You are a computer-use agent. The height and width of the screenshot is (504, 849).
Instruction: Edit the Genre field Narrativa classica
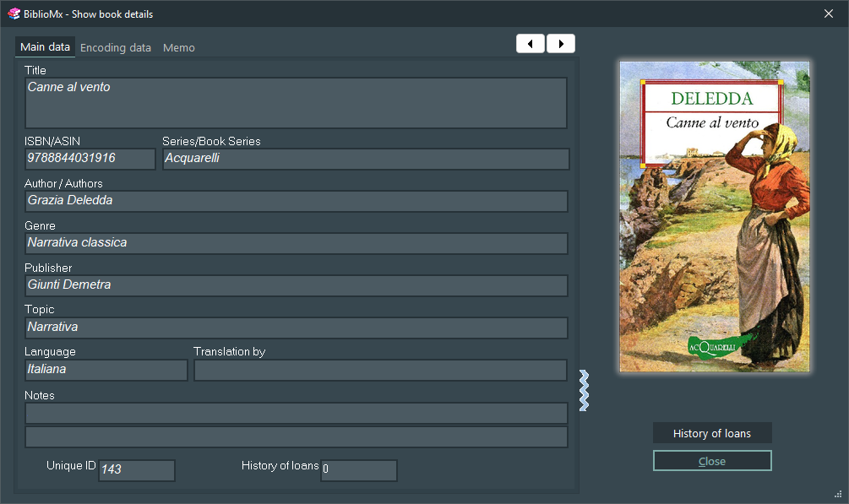pyautogui.click(x=294, y=243)
